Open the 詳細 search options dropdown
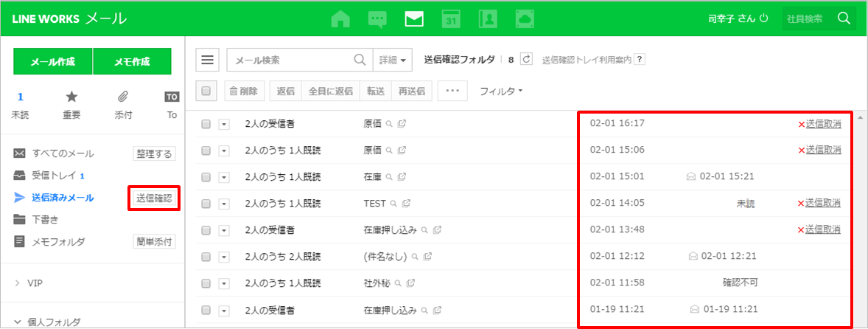The width and height of the screenshot is (868, 329). tap(393, 60)
